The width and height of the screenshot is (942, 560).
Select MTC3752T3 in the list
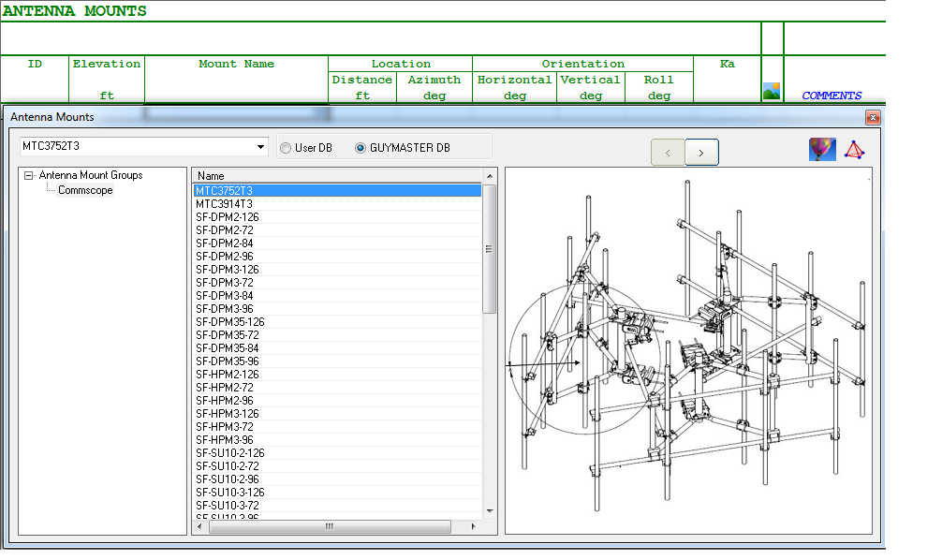click(x=337, y=190)
